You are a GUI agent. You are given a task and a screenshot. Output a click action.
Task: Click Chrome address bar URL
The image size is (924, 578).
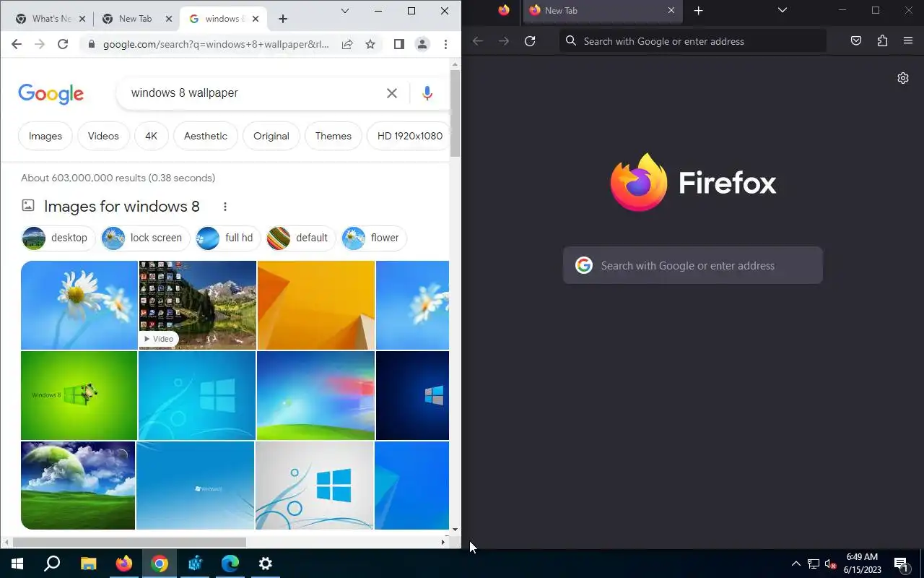pos(216,44)
